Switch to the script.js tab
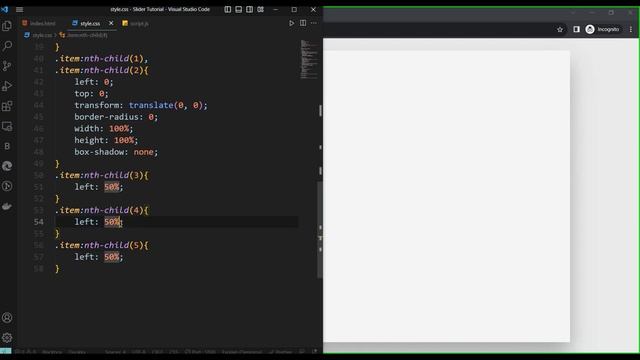Viewport: 640px width, 360px height. pyautogui.click(x=136, y=24)
